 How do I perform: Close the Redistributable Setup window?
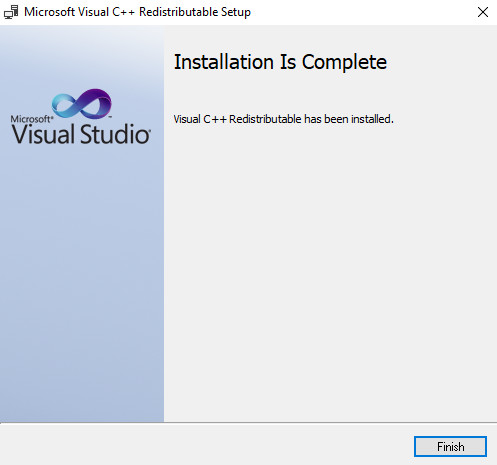(x=483, y=12)
